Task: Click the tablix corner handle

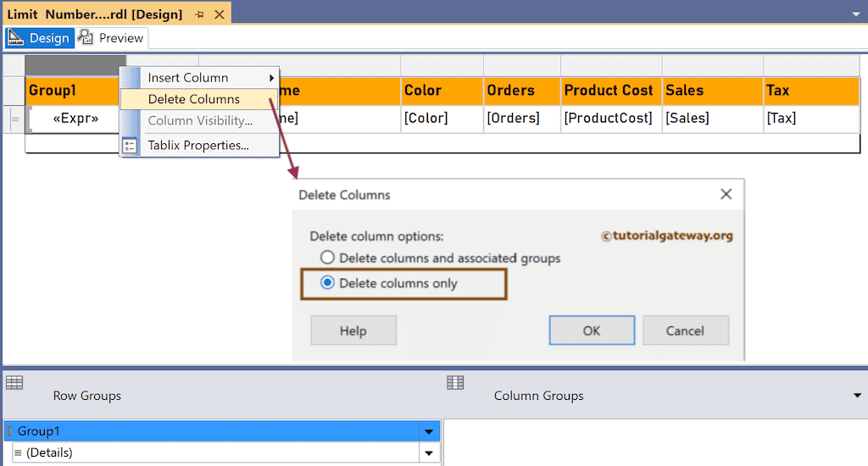Action: pyautogui.click(x=14, y=65)
